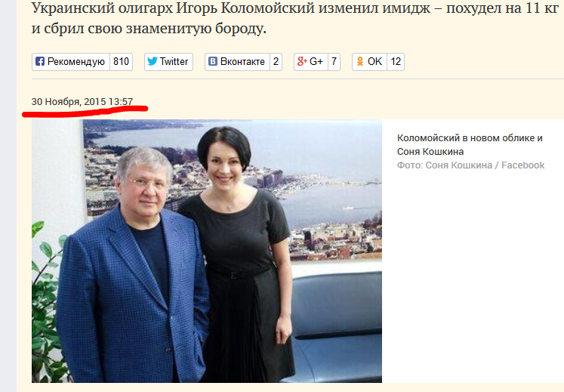564x392 pixels.
Task: Click the Facebook share count 810
Action: 122,61
